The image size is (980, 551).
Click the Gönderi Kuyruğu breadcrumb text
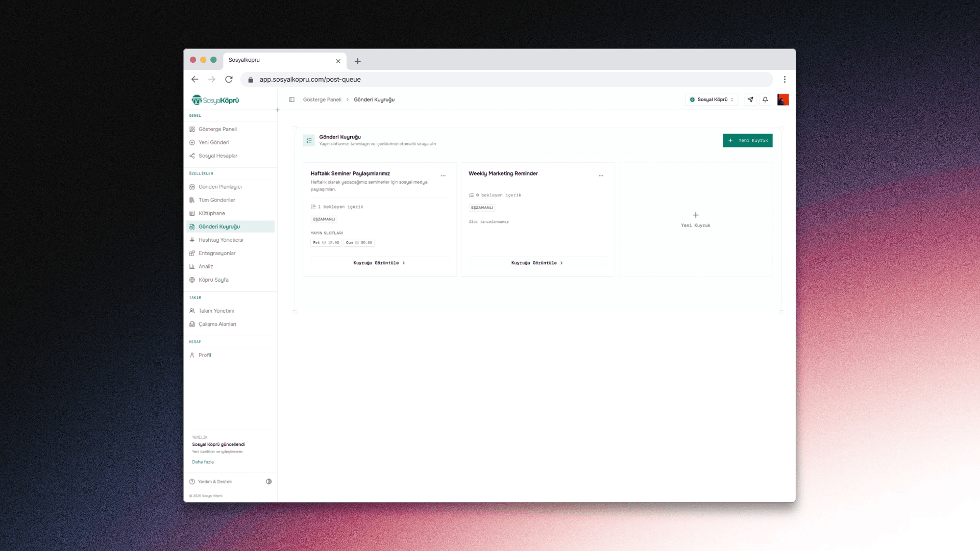coord(374,100)
